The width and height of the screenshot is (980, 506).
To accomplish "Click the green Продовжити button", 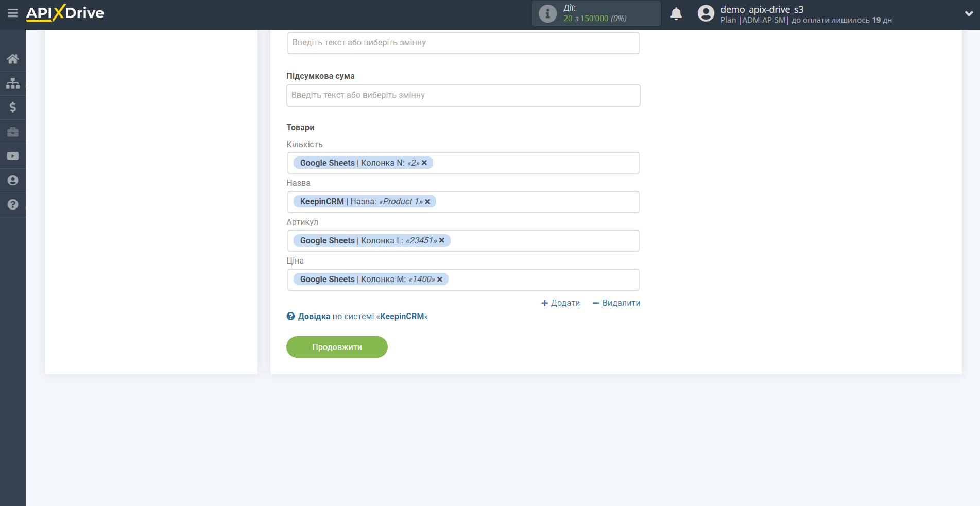I will click(337, 347).
